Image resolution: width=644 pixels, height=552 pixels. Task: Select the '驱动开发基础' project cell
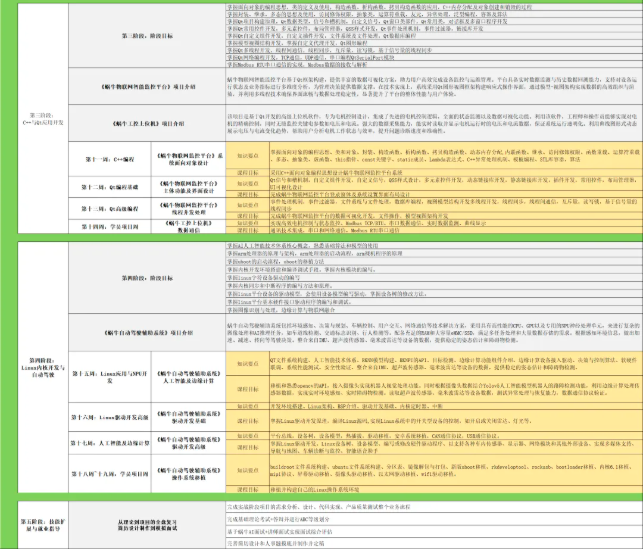pos(189,417)
